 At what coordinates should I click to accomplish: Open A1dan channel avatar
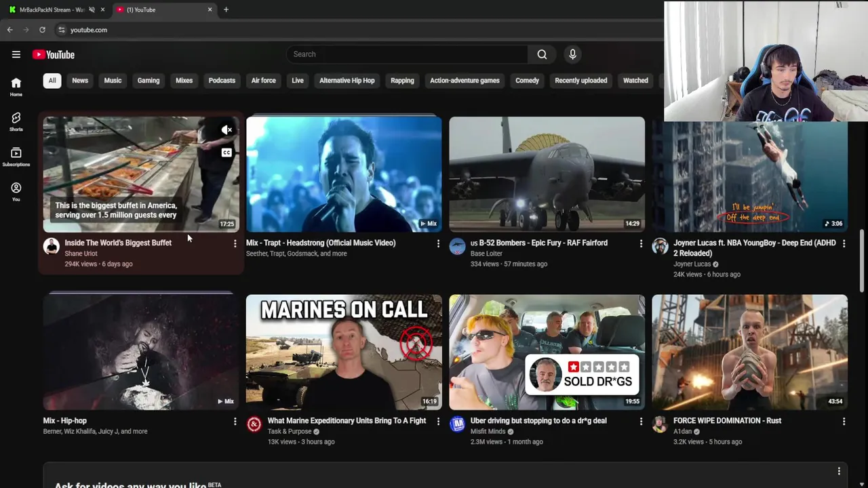(660, 425)
